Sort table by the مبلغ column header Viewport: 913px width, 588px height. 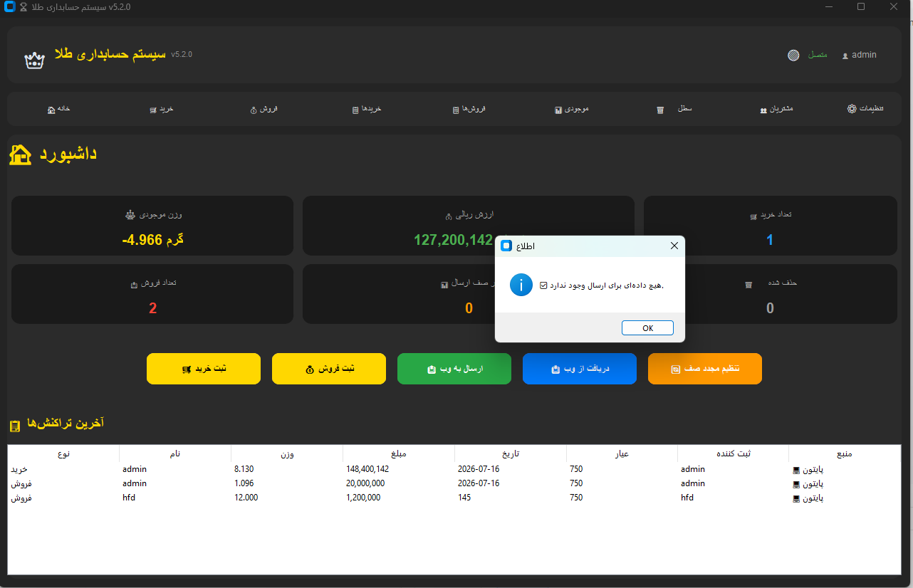[398, 453]
